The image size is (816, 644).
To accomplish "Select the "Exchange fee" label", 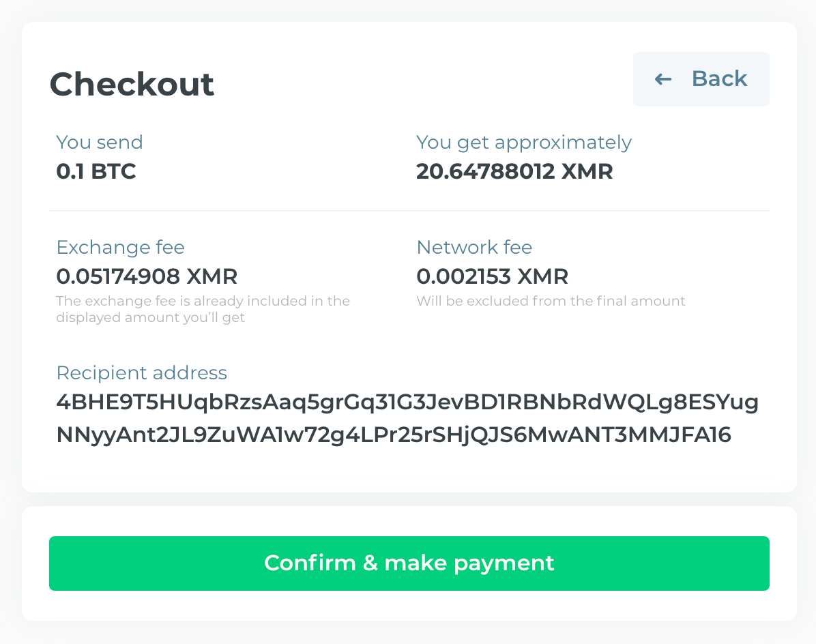I will point(120,247).
